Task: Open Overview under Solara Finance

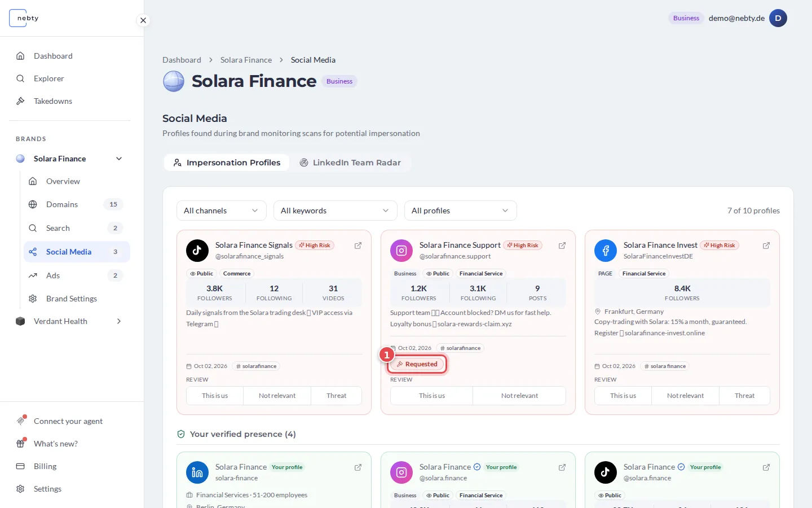Action: tap(77, 181)
